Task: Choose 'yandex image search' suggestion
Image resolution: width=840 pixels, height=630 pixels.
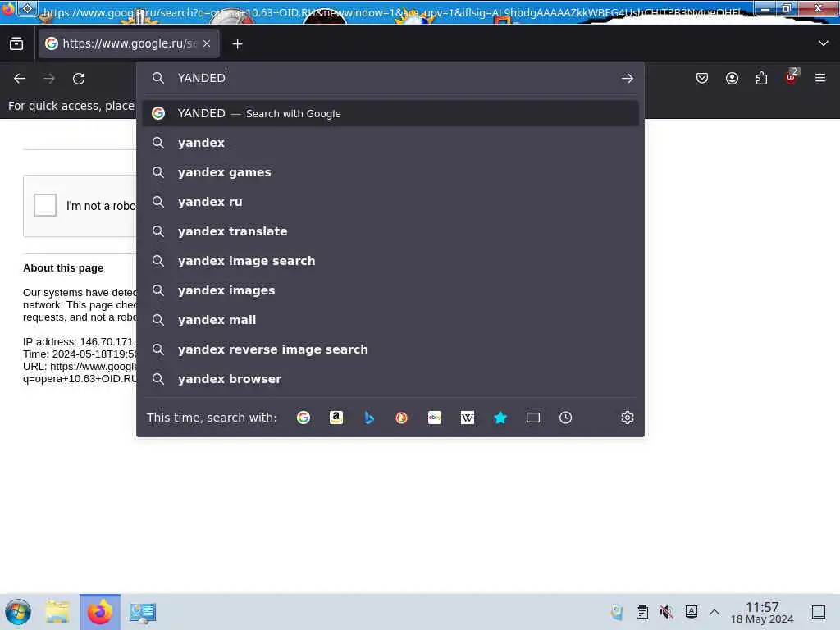Action: (390, 261)
